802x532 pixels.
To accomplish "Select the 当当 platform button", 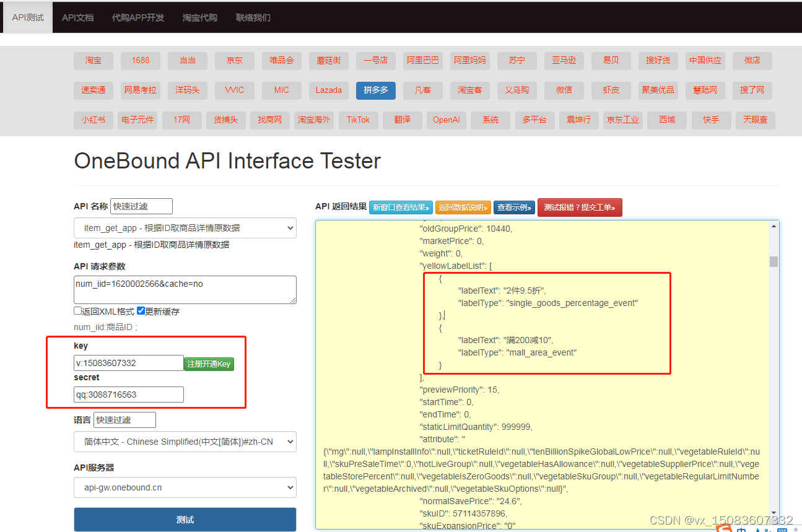I will click(x=188, y=60).
